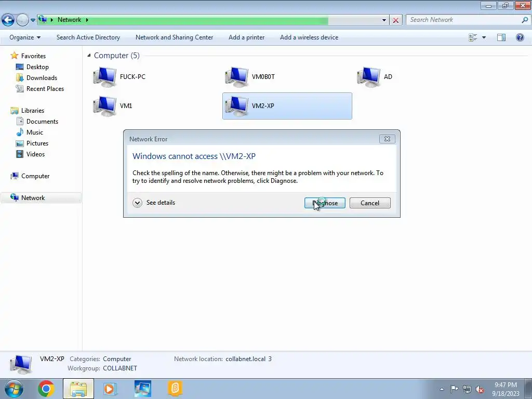Minimize the Network window
The image size is (532, 399).
pos(488,5)
